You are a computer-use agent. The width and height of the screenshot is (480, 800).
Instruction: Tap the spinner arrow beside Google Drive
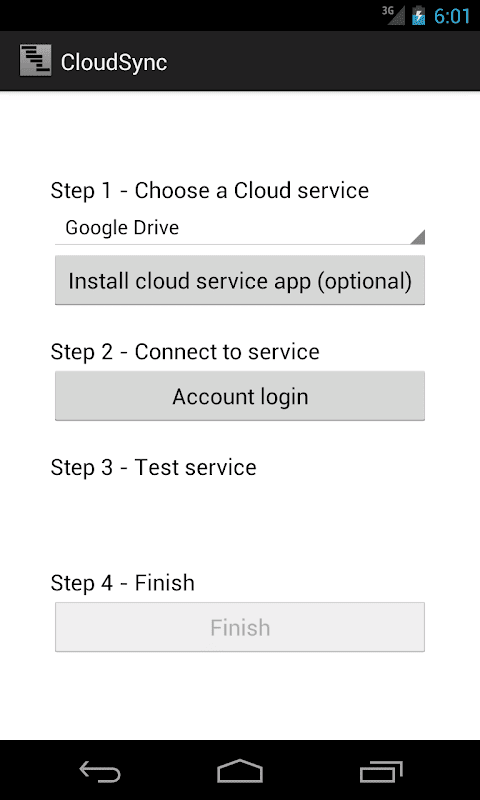click(417, 237)
